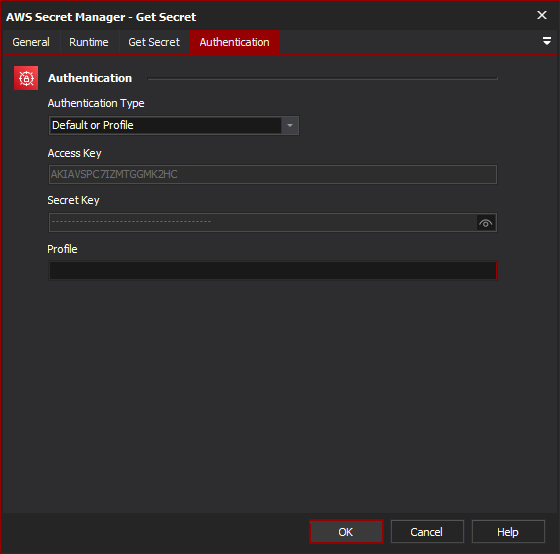Close the AWS Secret Manager dialog
This screenshot has width=560, height=554.
(542, 15)
